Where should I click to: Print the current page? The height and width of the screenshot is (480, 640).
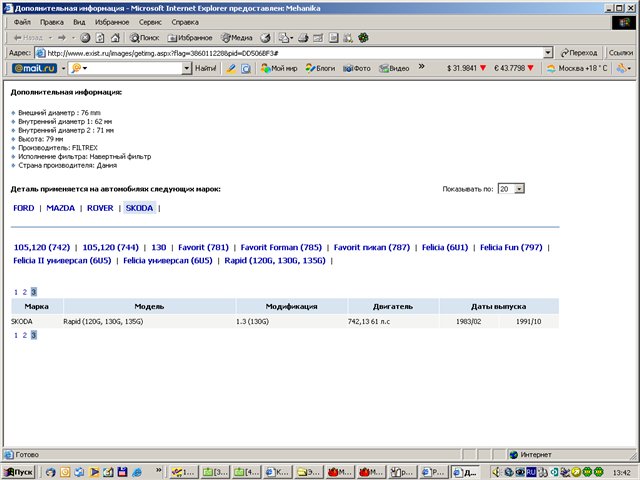[303, 38]
